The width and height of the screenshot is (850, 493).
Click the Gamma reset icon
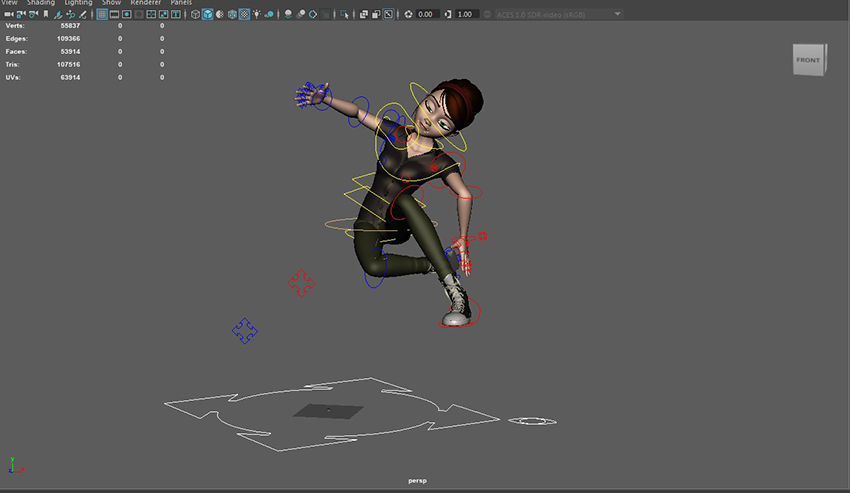point(448,15)
